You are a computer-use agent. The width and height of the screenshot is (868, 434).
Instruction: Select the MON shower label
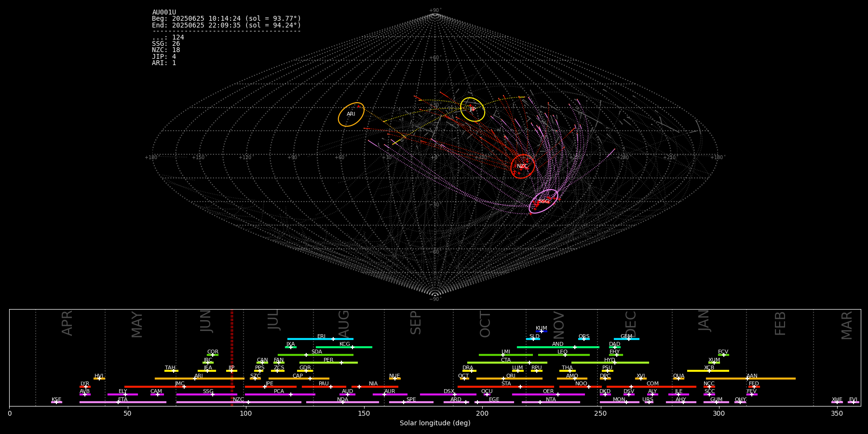pos(619,400)
